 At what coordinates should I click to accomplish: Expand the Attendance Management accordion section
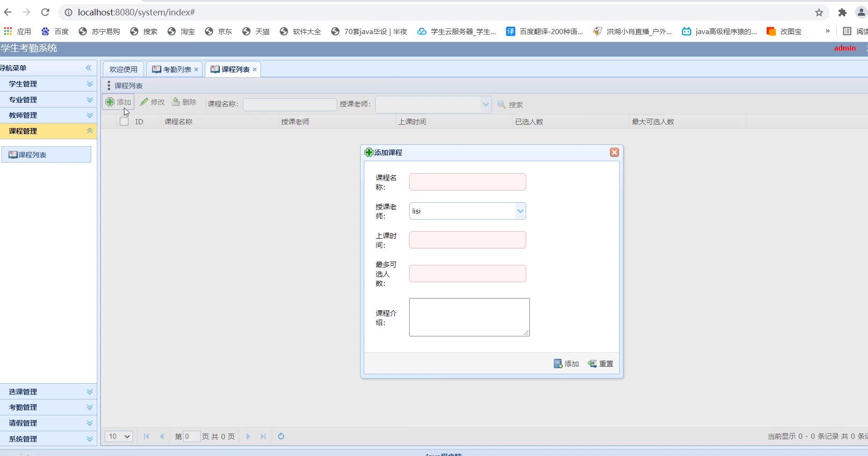(48, 407)
